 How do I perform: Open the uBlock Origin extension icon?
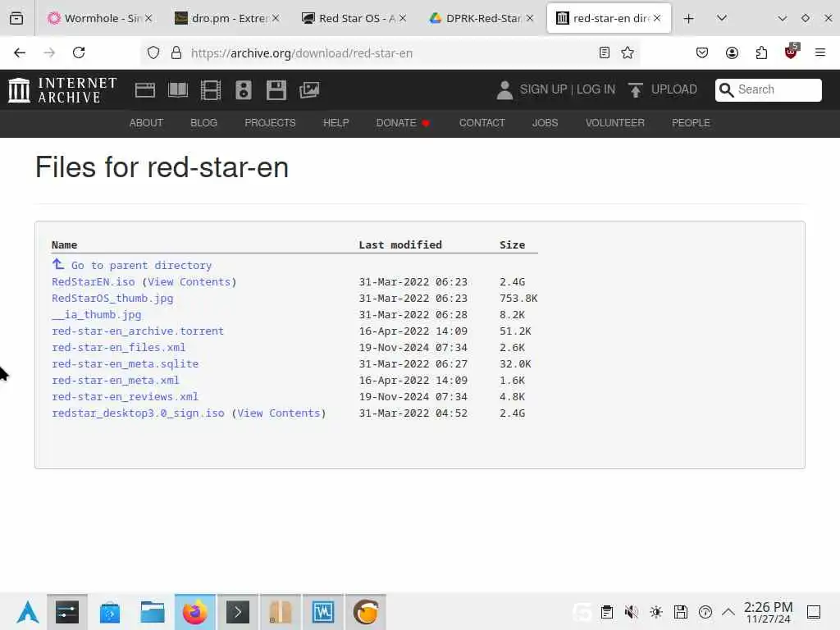(x=792, y=52)
